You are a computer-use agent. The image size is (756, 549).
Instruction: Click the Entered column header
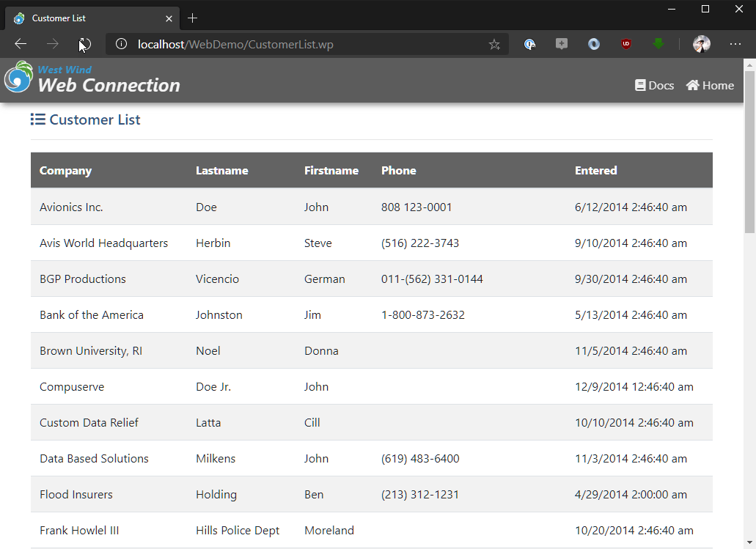pyautogui.click(x=596, y=171)
